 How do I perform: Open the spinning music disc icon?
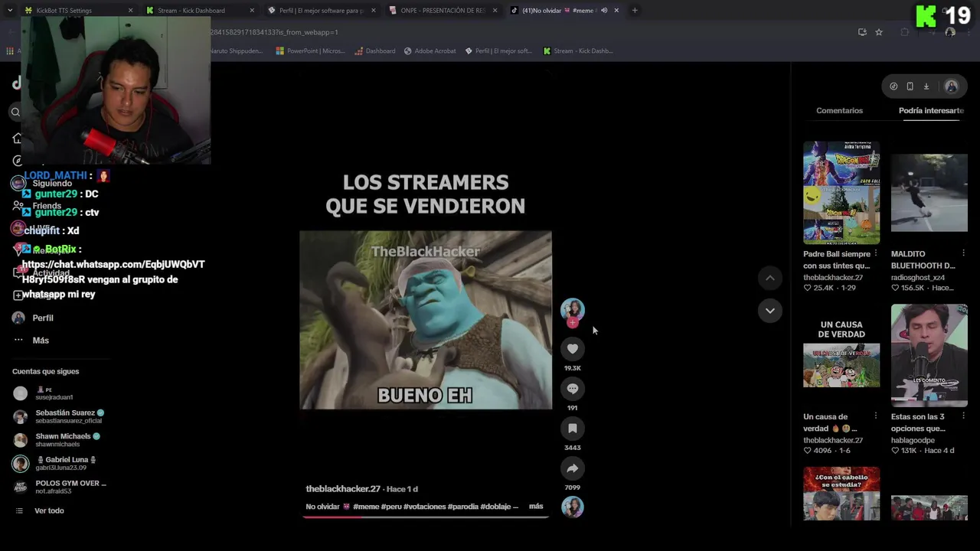click(x=572, y=507)
